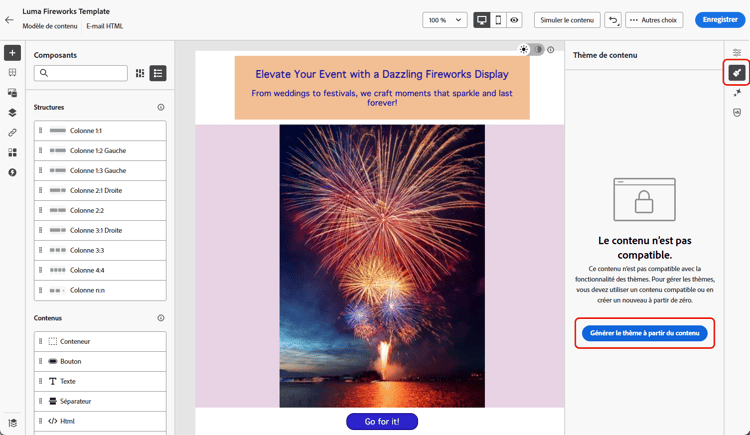
Task: Select Colonne 4:4 structure
Action: (x=100, y=270)
